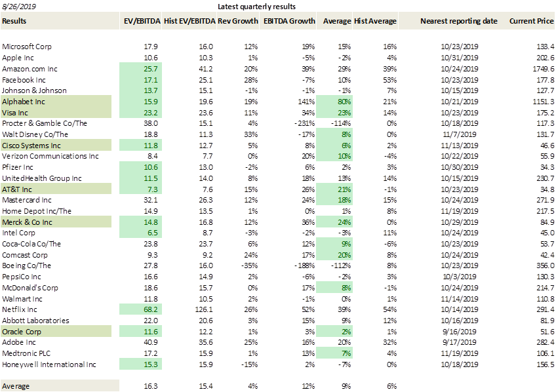Image resolution: width=556 pixels, height=392 pixels.
Task: Select the 'Rev Growth' column header
Action: click(238, 21)
